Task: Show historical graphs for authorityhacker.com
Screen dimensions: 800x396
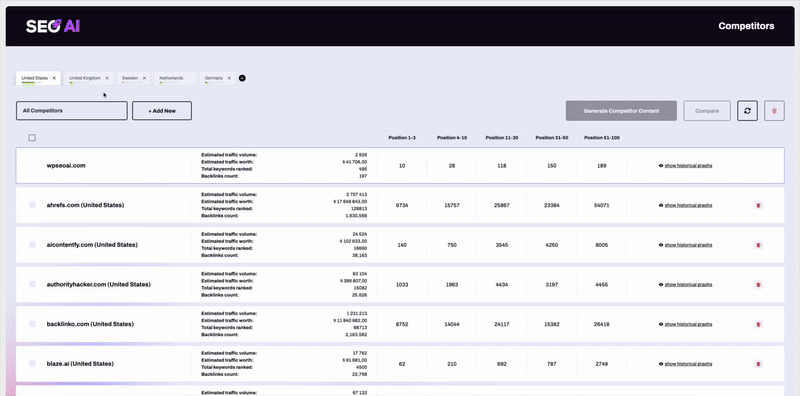Action: coord(685,285)
